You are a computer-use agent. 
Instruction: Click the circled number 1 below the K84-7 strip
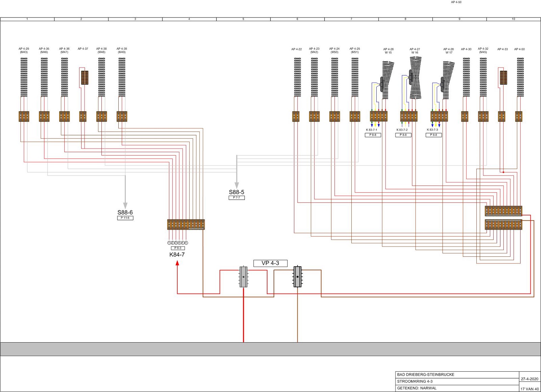[x=169, y=243]
